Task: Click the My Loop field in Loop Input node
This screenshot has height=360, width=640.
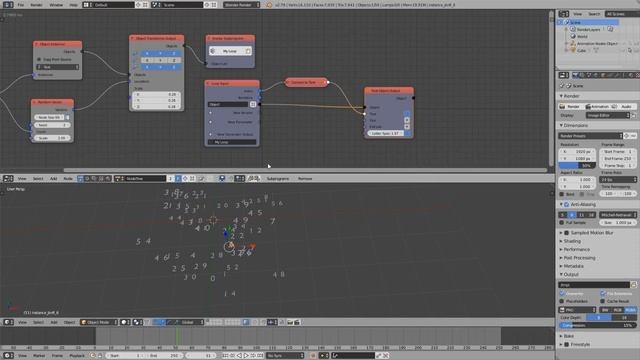Action: click(232, 142)
